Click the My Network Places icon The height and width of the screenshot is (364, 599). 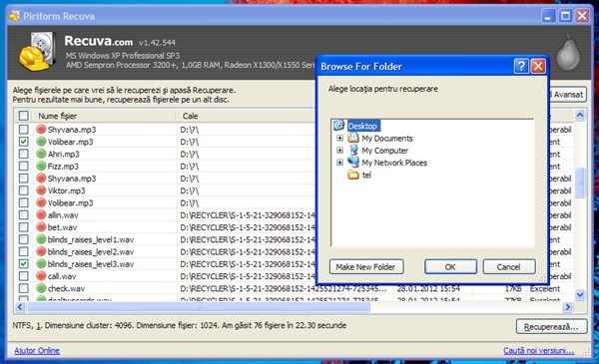(353, 163)
